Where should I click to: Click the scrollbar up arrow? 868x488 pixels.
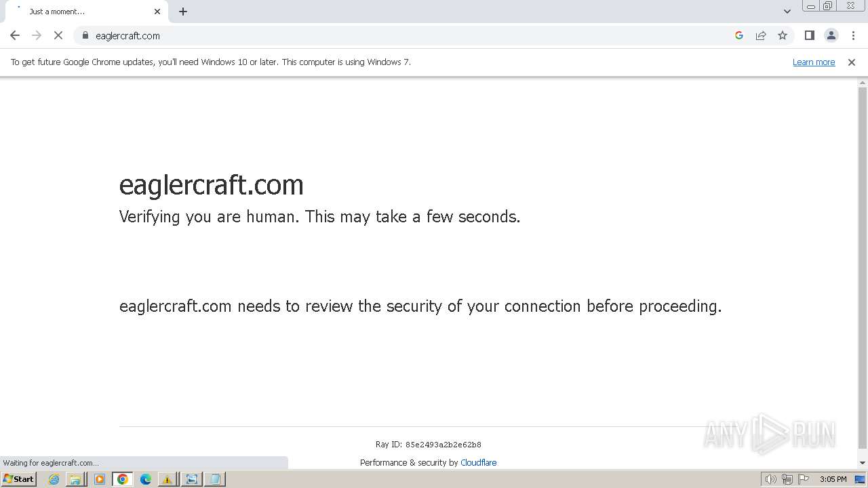pos(863,82)
